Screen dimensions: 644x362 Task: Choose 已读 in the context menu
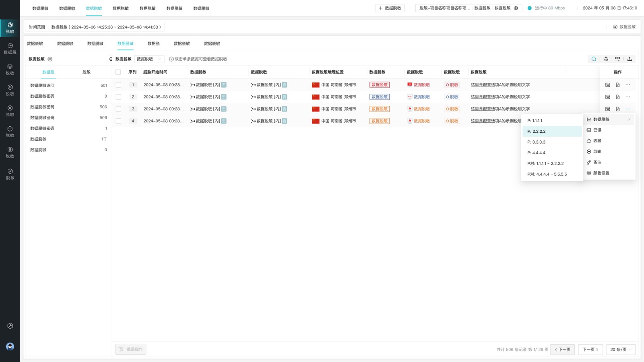coord(609,130)
